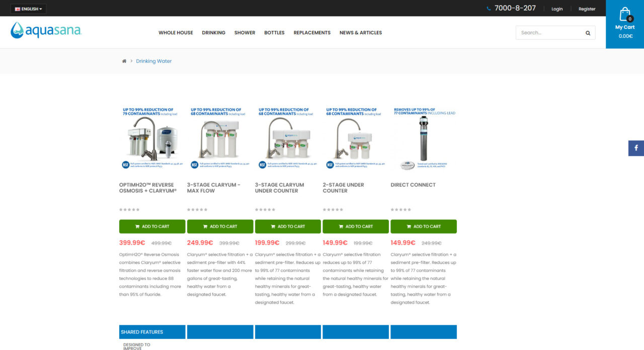This screenshot has height=350, width=644.
Task: Click the Login link
Action: point(557,9)
